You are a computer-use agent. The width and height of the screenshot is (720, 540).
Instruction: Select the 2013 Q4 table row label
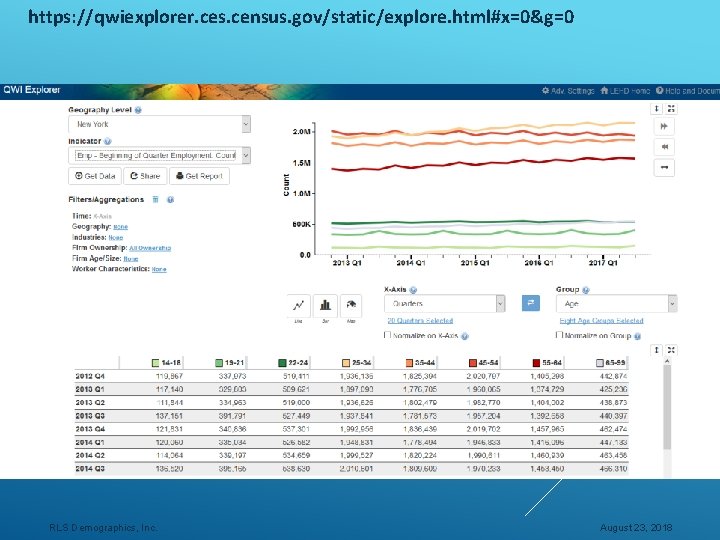click(x=90, y=429)
